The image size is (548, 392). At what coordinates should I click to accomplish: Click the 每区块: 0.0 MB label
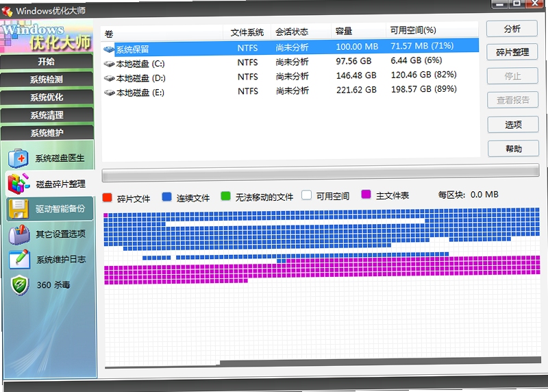tap(469, 195)
